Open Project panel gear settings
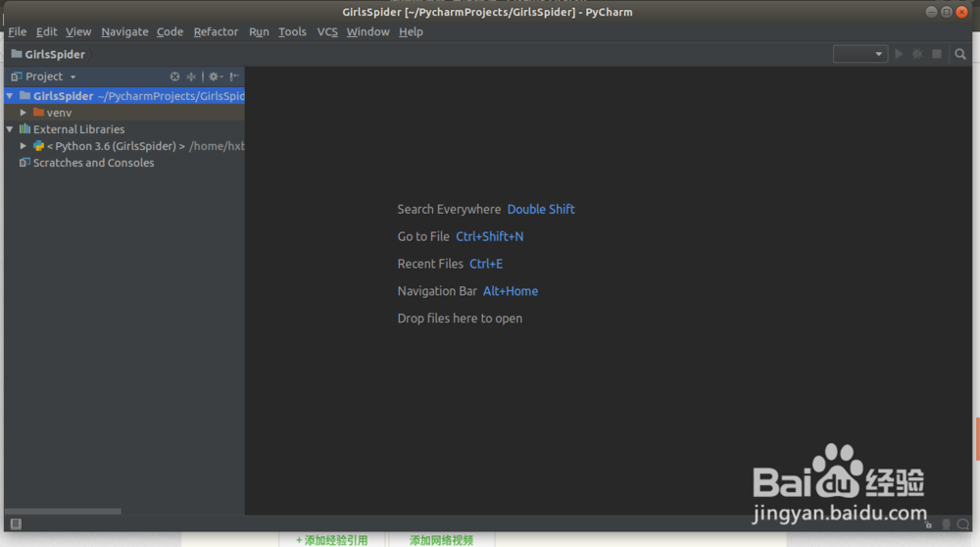The height and width of the screenshot is (547, 980). [x=215, y=76]
